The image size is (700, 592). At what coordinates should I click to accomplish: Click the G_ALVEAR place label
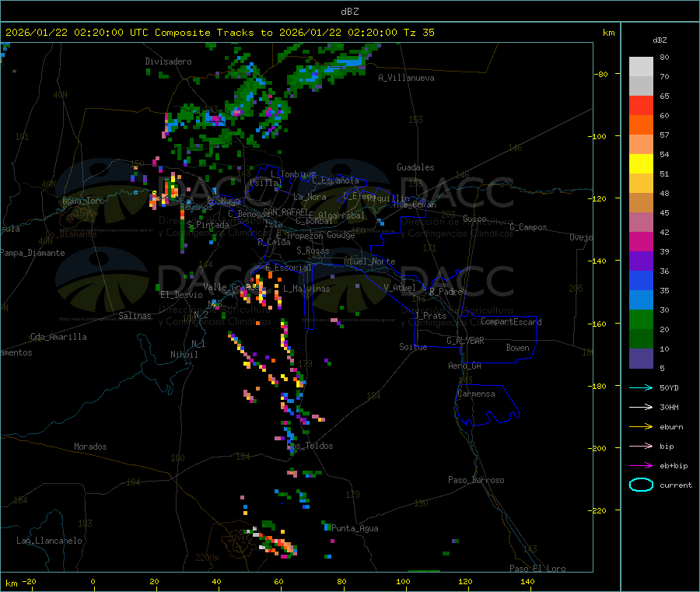pos(465,341)
